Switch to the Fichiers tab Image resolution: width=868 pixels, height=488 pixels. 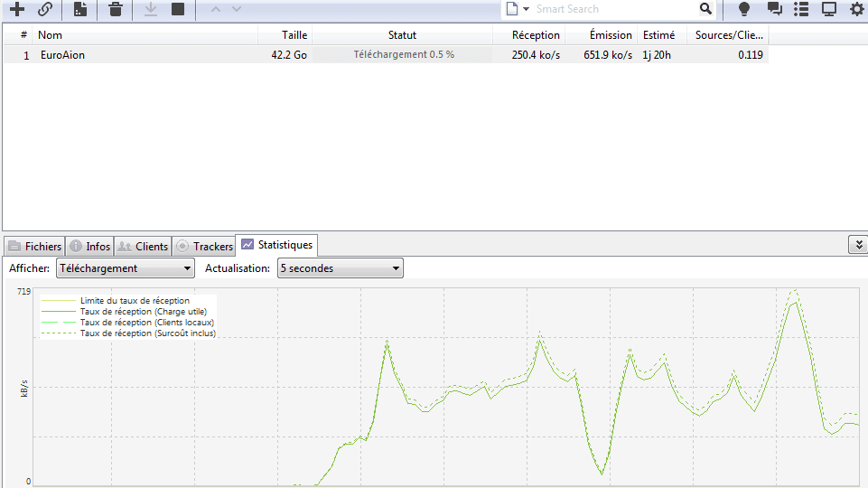pyautogui.click(x=34, y=247)
